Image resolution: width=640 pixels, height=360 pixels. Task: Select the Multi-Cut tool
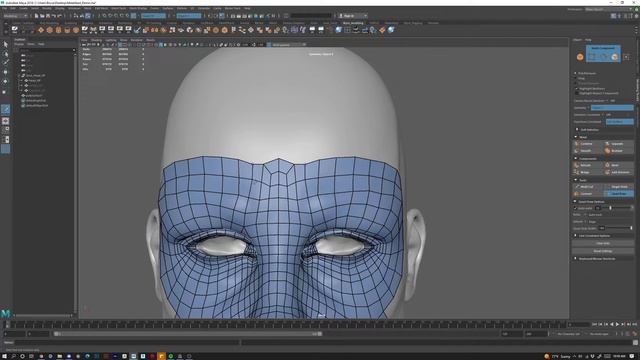coord(587,187)
